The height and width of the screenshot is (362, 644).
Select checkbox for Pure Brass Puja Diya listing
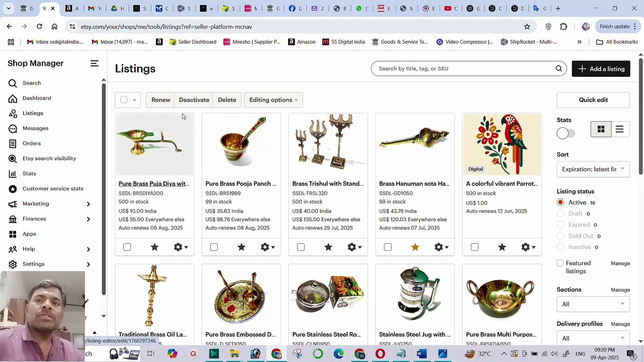127,247
